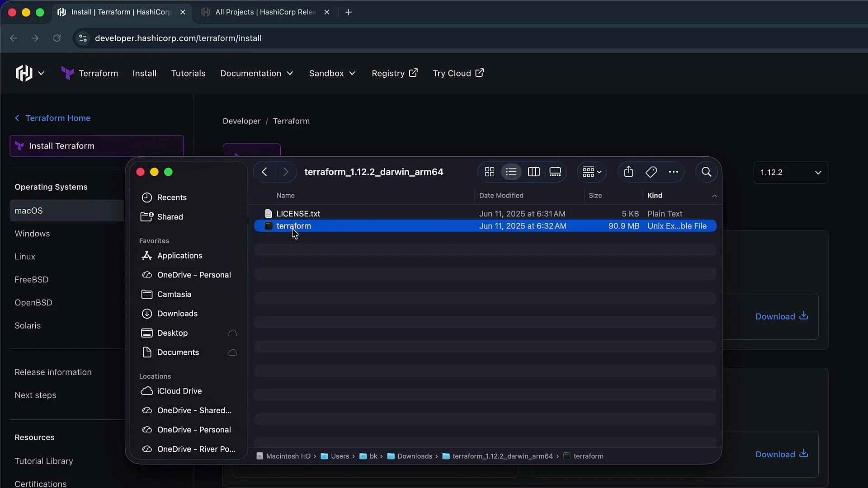Screen dimensions: 868x488
Task: Open HashiCorp logo products dropdown
Action: point(30,73)
